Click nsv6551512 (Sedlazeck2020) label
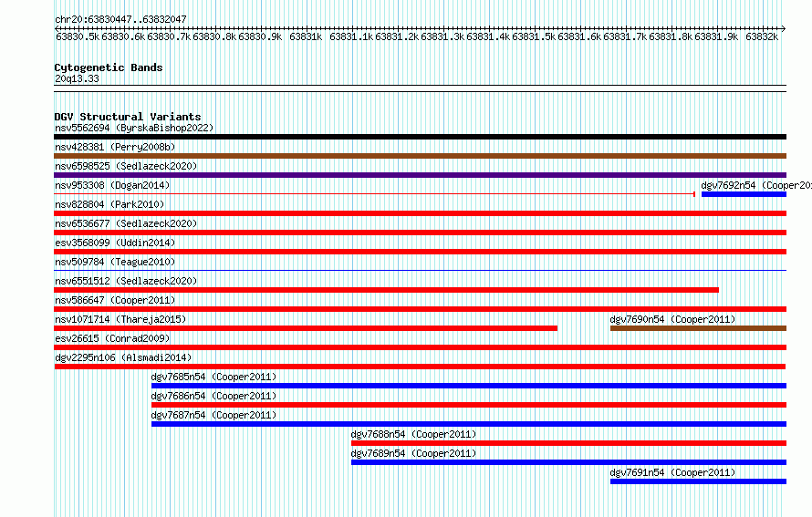The image size is (812, 517). pyautogui.click(x=126, y=281)
